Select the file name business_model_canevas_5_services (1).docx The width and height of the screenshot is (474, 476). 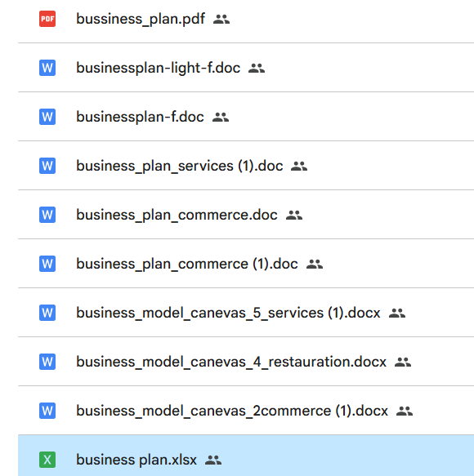(x=228, y=313)
